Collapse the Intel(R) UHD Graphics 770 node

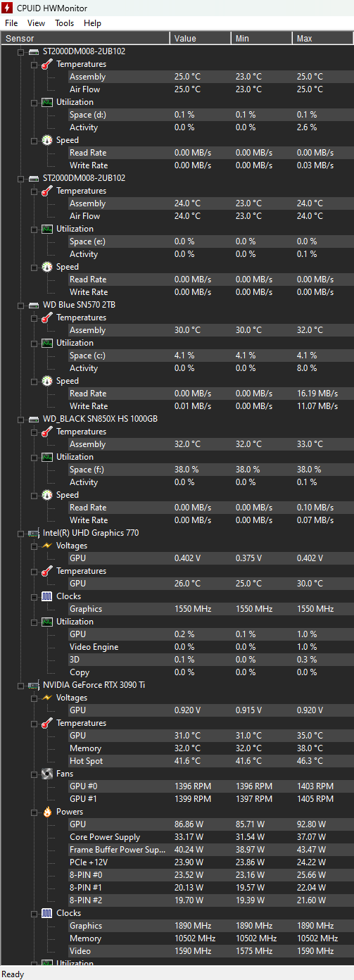click(x=20, y=533)
